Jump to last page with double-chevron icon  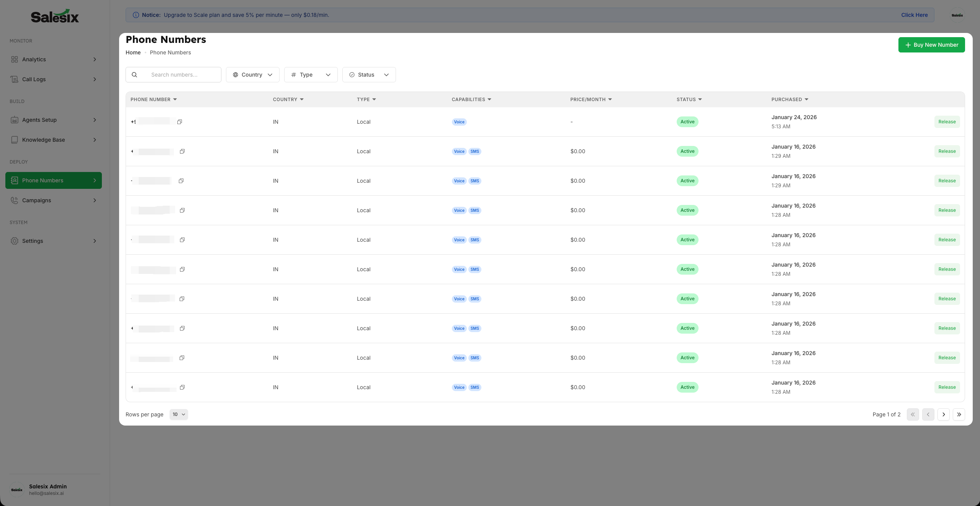point(959,414)
